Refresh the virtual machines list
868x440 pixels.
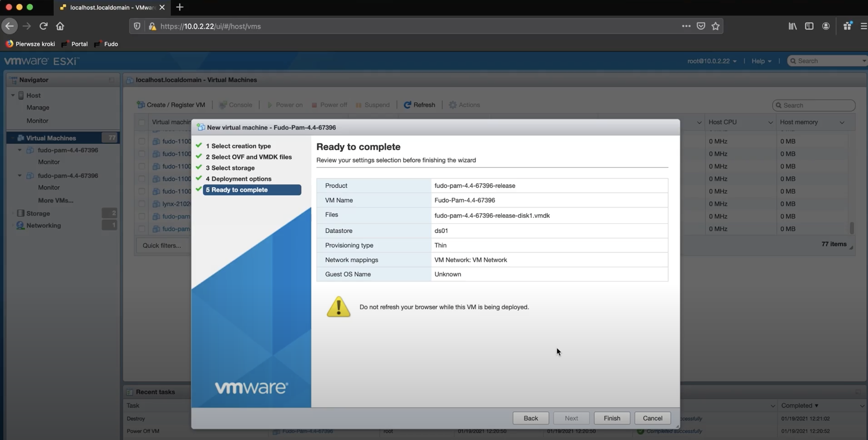[420, 105]
